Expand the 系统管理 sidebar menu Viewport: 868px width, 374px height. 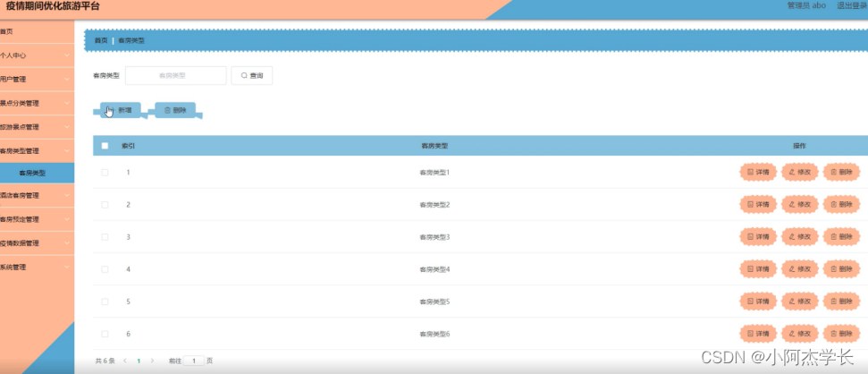37,267
